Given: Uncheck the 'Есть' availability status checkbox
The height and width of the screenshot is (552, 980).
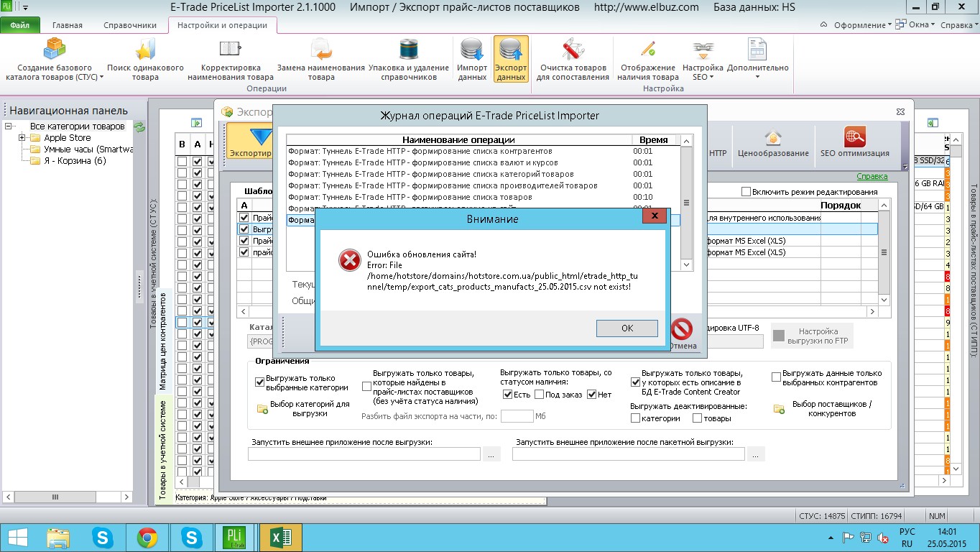Looking at the screenshot, I should pyautogui.click(x=507, y=395).
